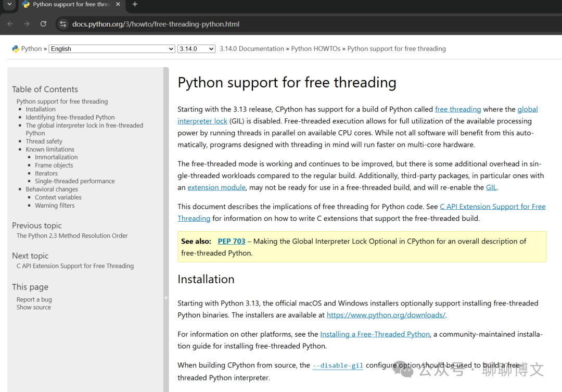Viewport: 562px width, 392px height.
Task: Collapse the sidebar using the « handle
Action: (166, 298)
